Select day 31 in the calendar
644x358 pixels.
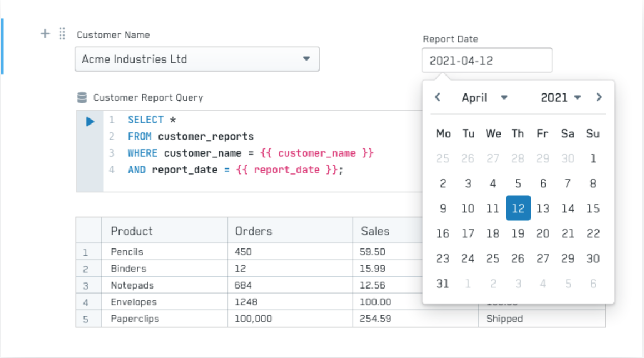point(443,284)
